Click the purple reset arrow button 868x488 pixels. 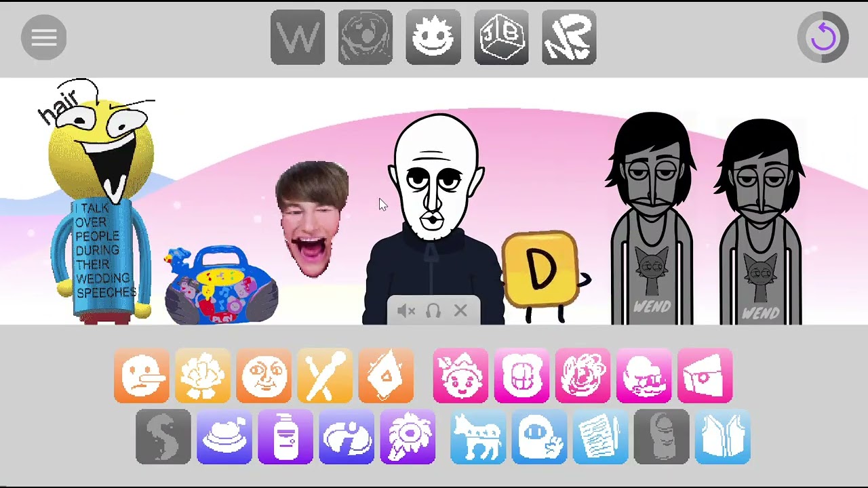pyautogui.click(x=823, y=37)
